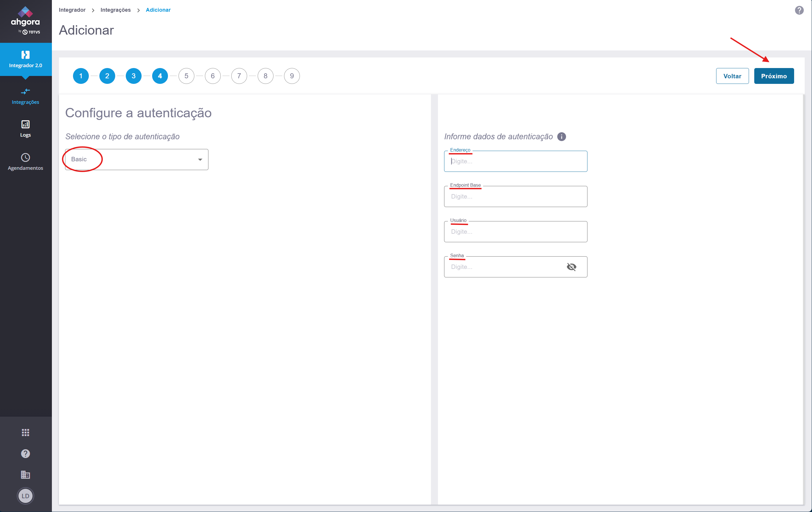Click the authentication info icon

tap(561, 137)
